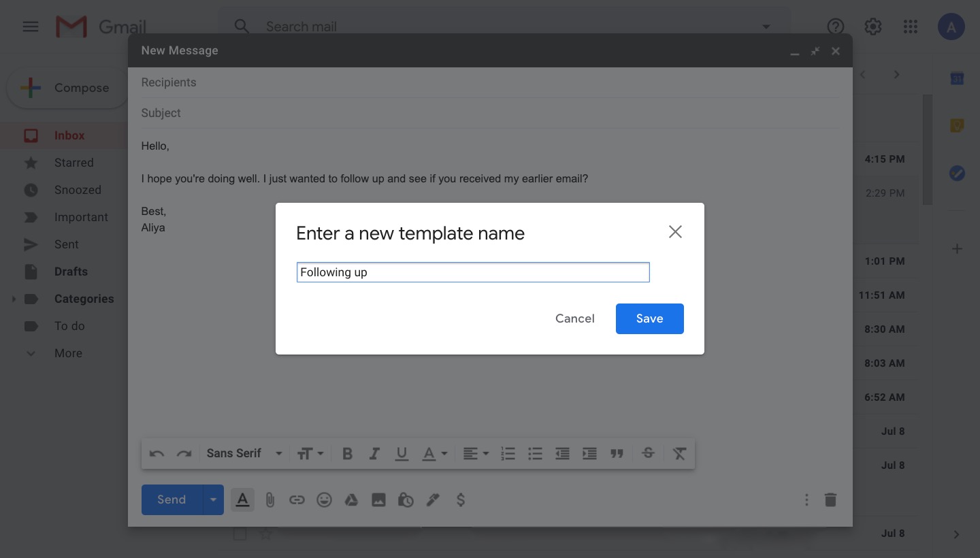Open the text color dropdown

(434, 454)
